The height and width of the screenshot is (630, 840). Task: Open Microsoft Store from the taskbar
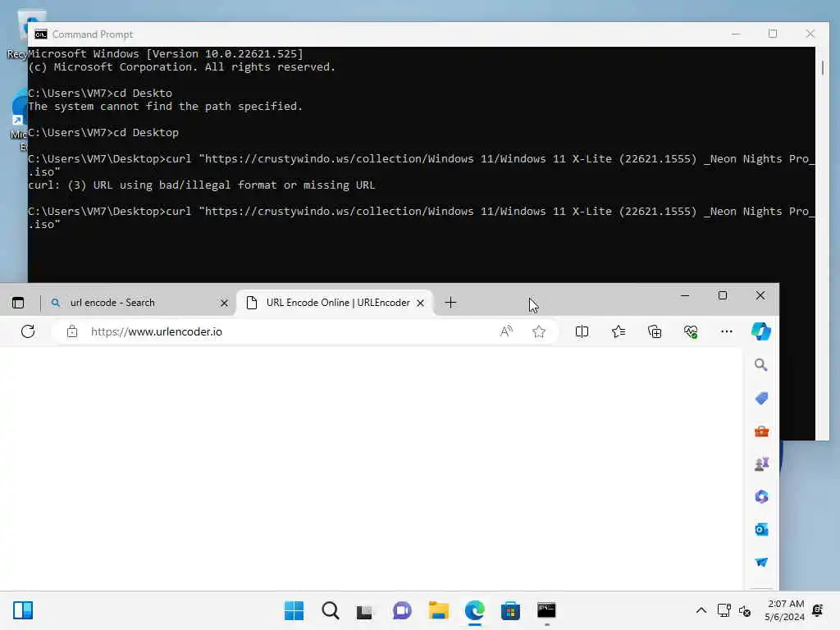click(510, 610)
